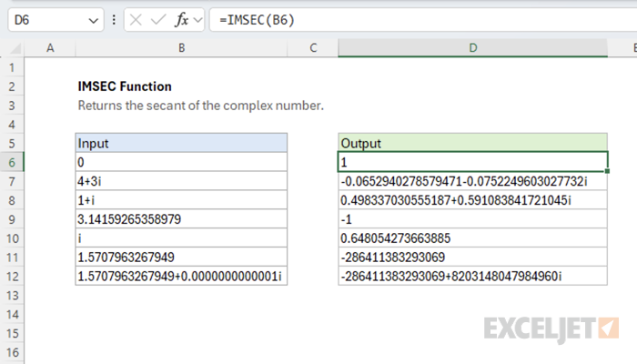
Task: Select row 10 header
Action: pos(12,238)
